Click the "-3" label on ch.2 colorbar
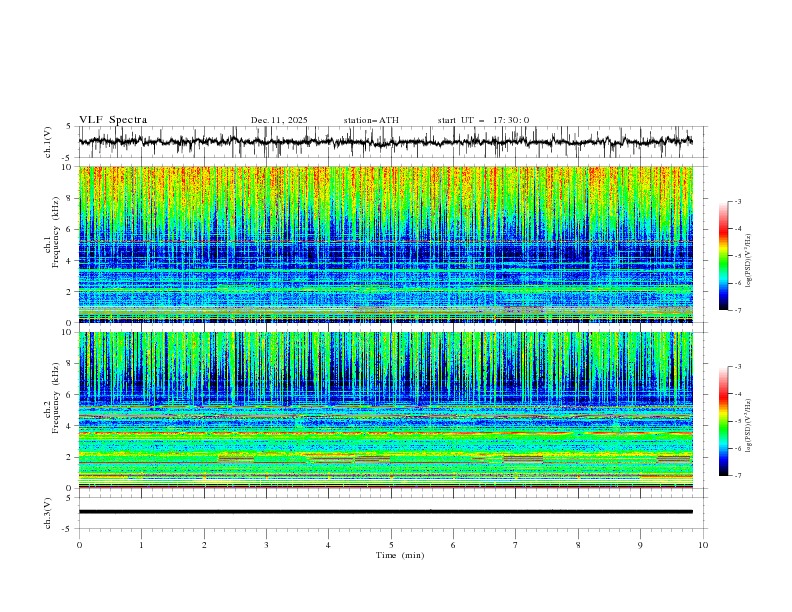 coord(737,367)
